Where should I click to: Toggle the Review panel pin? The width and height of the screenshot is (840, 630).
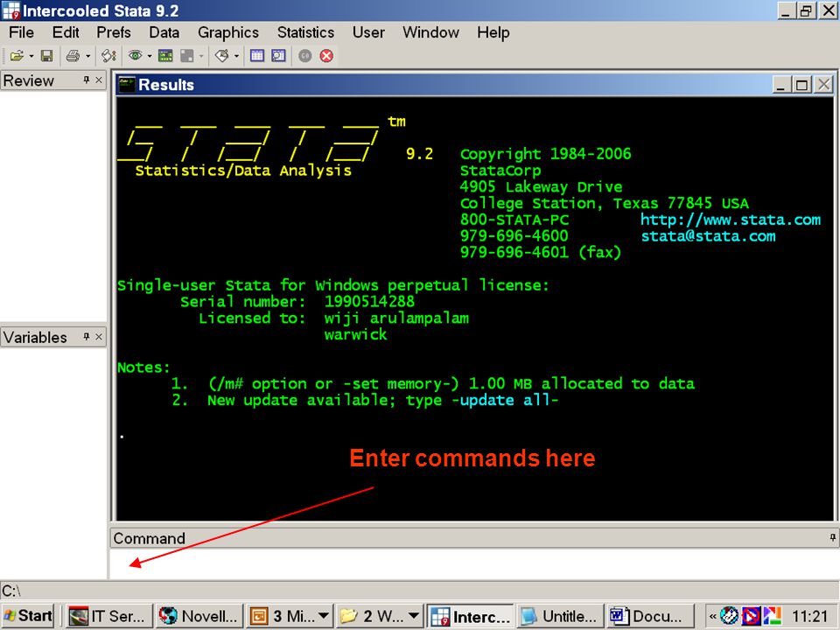[87, 80]
